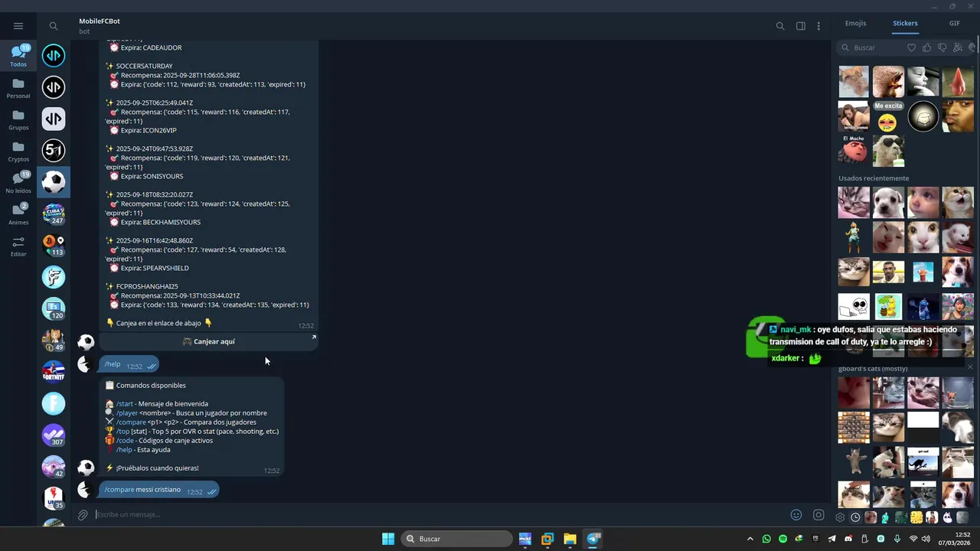Open the Telegram hamburger main menu
This screenshot has height=551, width=980.
coord(18,26)
